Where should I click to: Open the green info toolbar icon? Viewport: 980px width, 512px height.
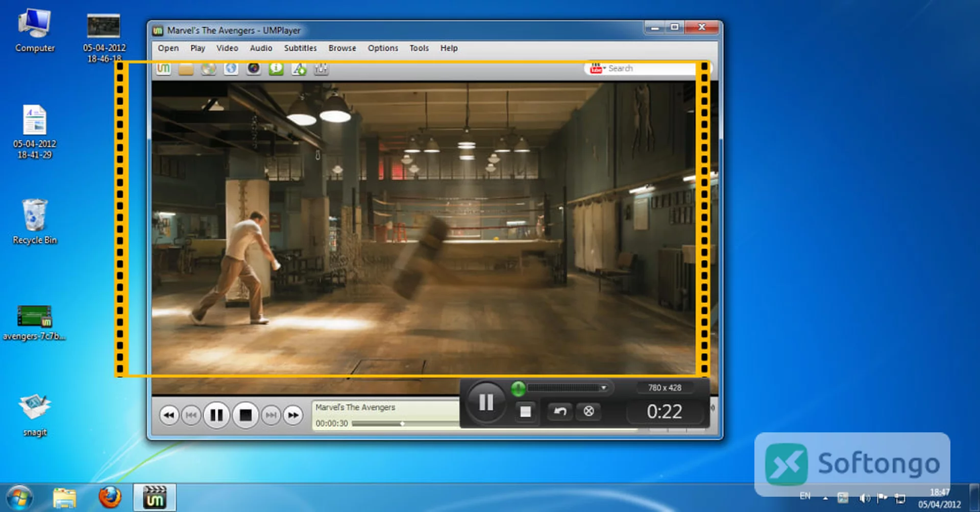[276, 68]
